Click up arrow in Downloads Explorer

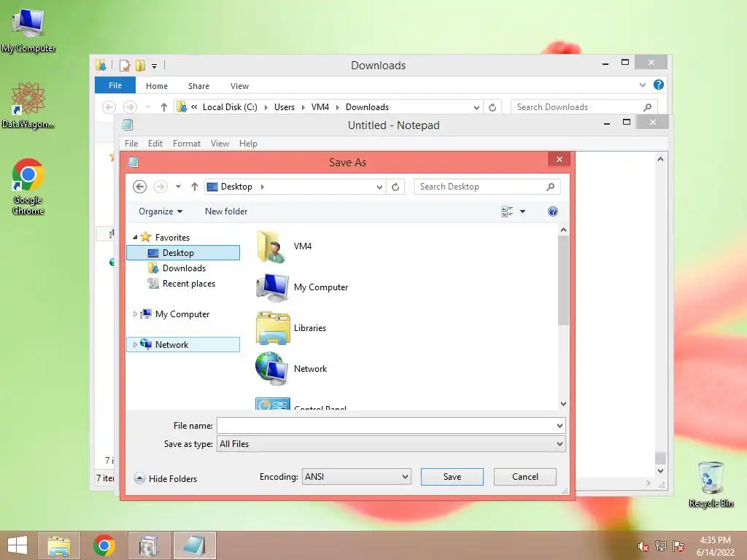(164, 108)
